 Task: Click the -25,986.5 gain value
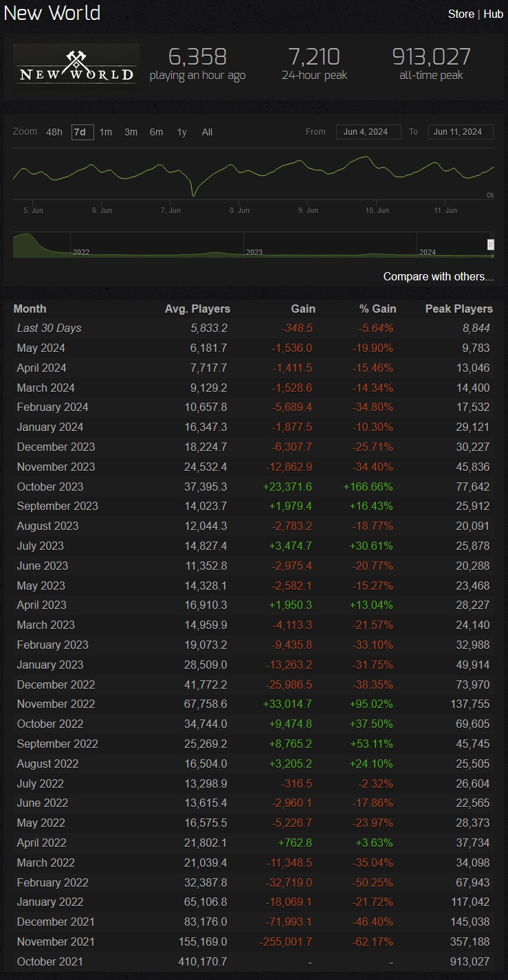[x=288, y=685]
